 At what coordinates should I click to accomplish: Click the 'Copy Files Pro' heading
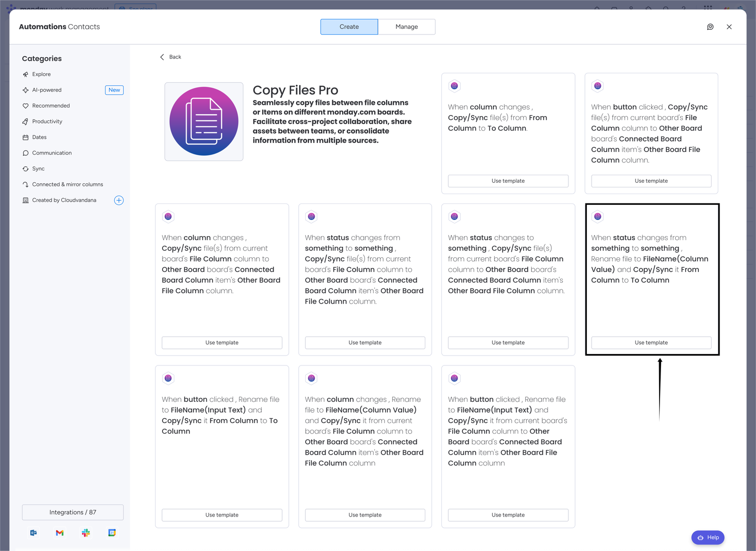(295, 90)
